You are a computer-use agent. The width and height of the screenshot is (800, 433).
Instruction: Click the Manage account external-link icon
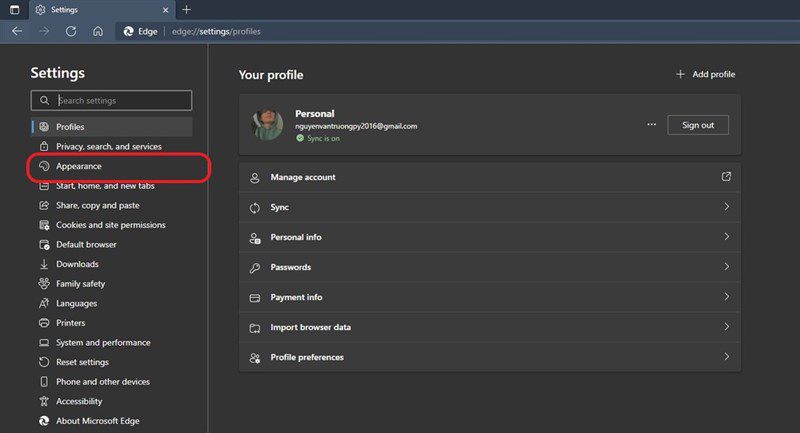[726, 176]
